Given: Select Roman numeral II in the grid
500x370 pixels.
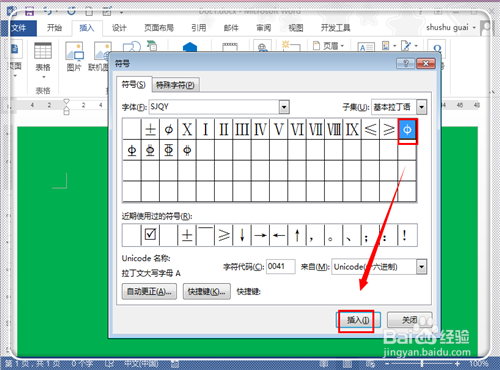Looking at the screenshot, I should [x=224, y=129].
